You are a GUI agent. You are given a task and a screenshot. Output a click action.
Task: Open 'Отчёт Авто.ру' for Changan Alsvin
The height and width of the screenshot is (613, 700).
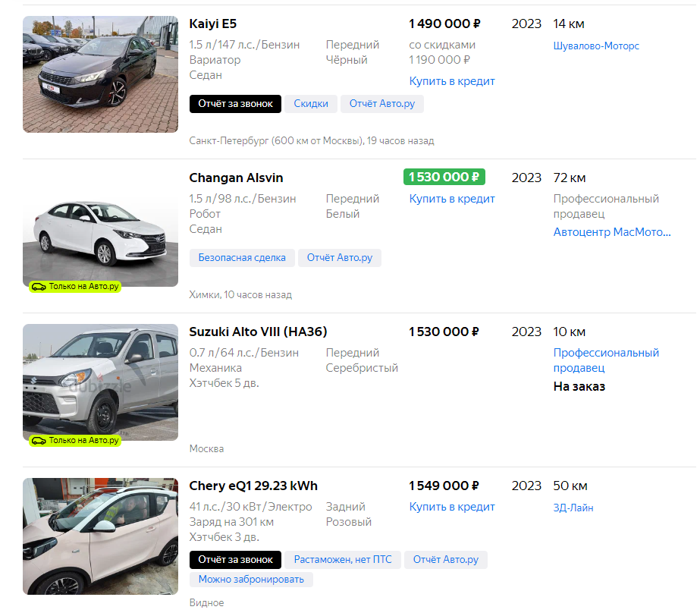coord(339,258)
